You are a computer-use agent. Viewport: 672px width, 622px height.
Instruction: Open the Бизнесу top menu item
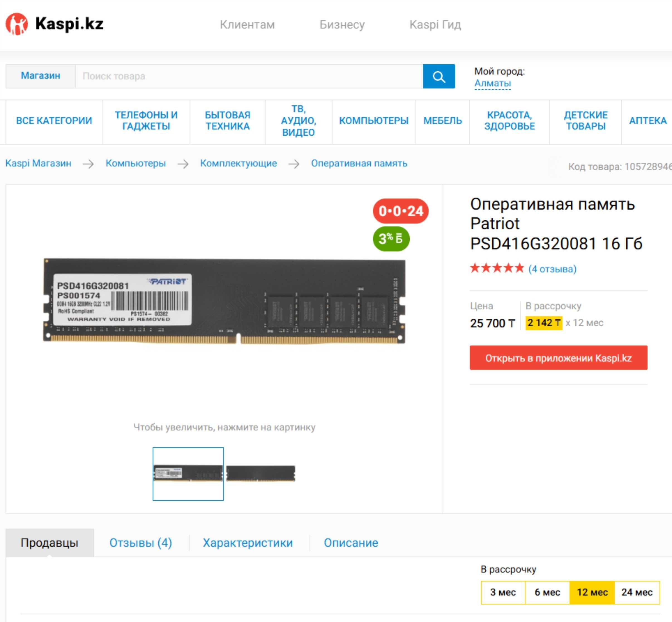coord(342,25)
